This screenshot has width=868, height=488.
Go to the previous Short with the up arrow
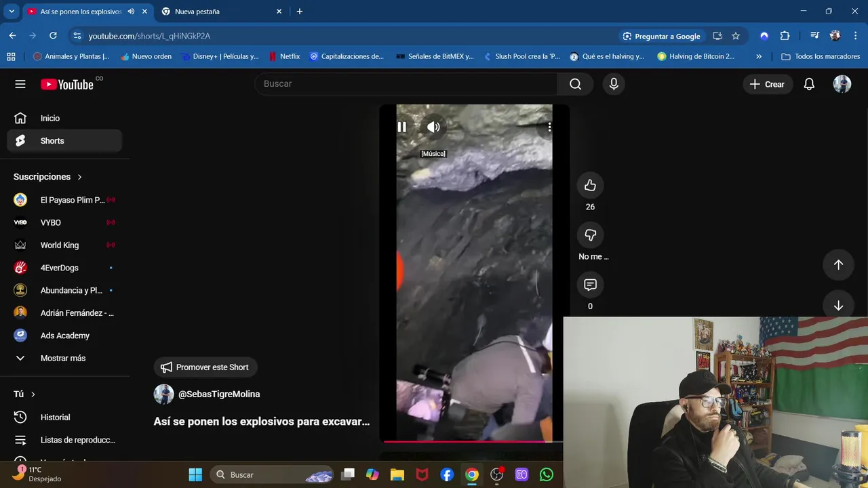(x=838, y=265)
